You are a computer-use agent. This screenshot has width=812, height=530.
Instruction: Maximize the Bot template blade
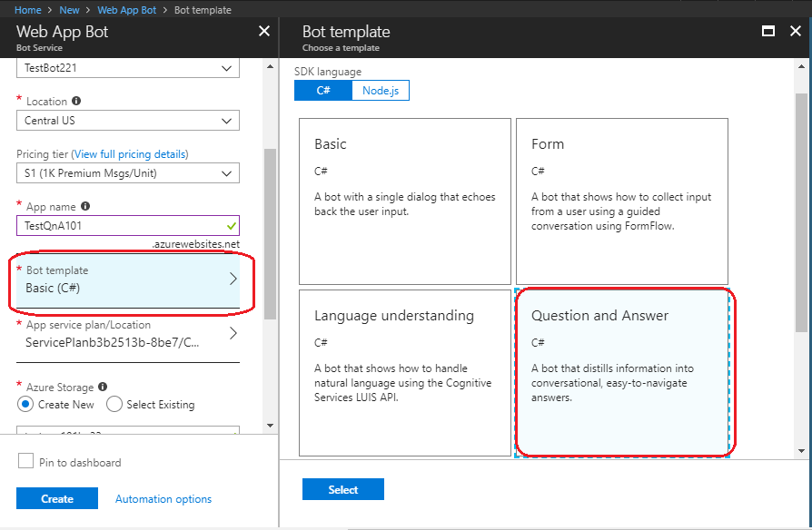(768, 31)
